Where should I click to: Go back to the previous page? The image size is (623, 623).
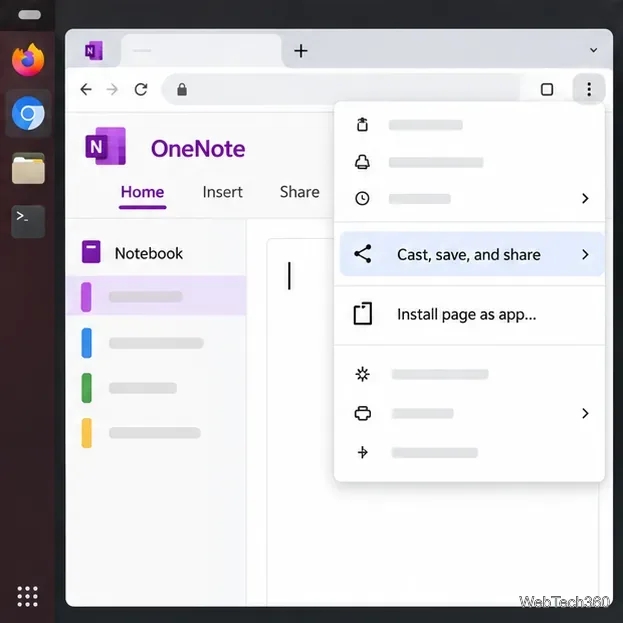click(86, 89)
